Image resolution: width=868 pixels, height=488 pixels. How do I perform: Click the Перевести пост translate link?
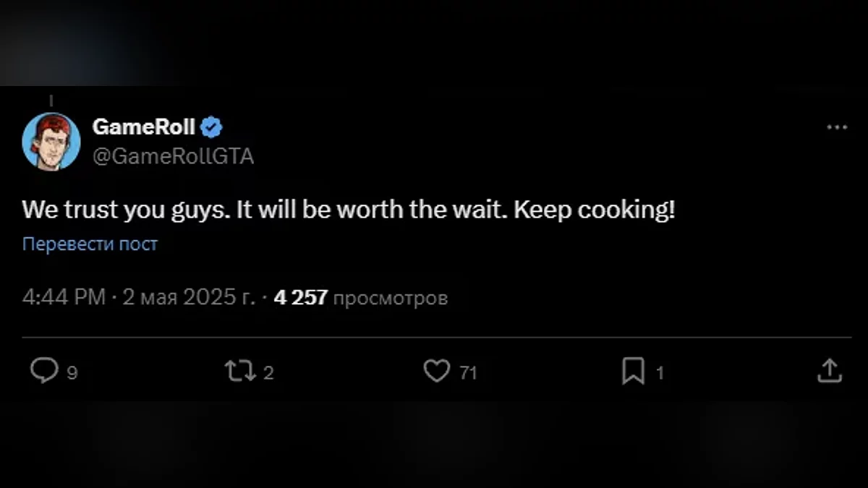(x=90, y=244)
